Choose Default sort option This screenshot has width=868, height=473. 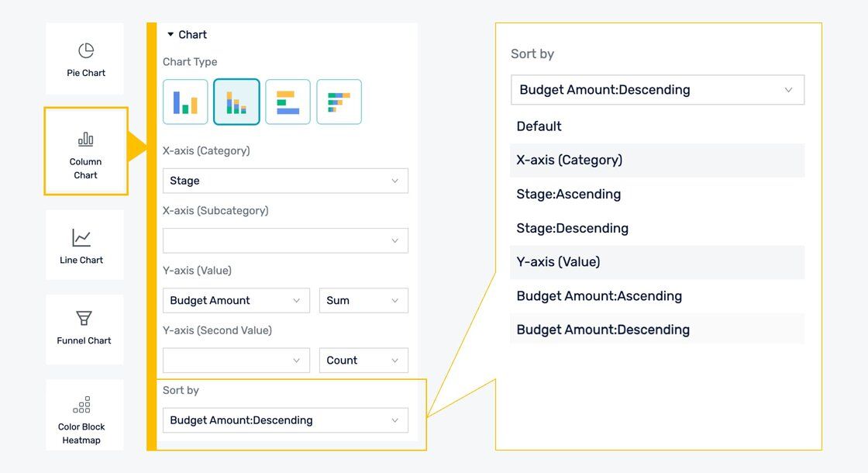(658, 126)
